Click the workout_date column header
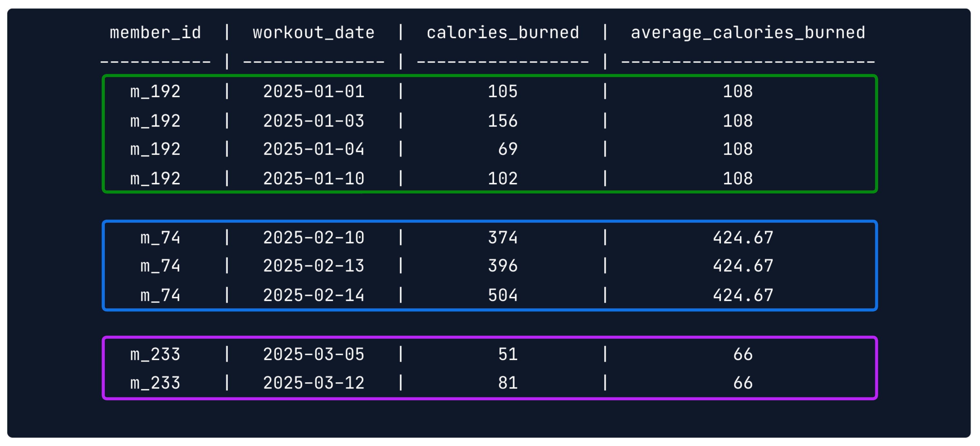This screenshot has height=446, width=980. coord(313,33)
